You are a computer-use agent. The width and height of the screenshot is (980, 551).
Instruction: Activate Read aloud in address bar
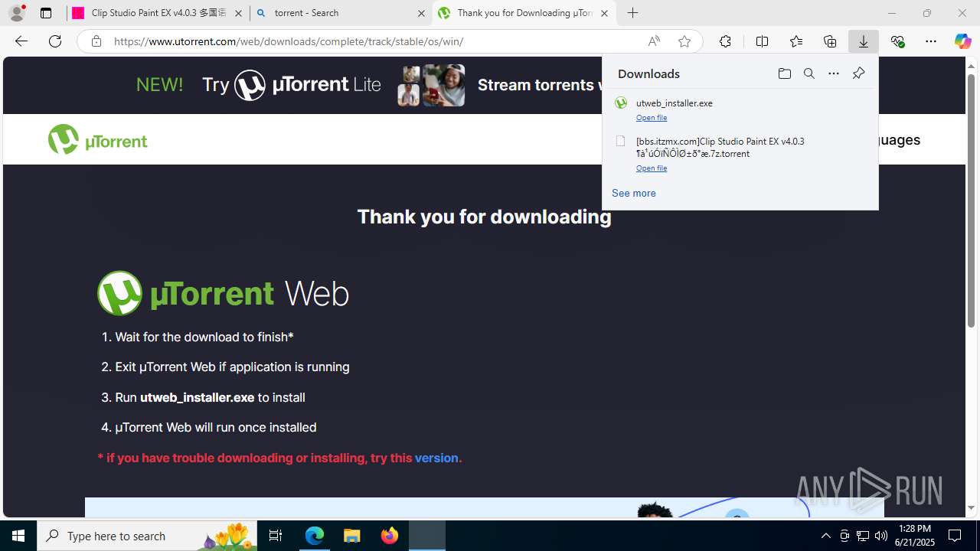click(x=654, y=41)
